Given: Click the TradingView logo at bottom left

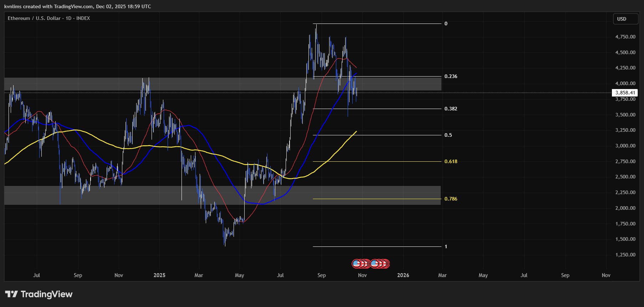Looking at the screenshot, I should coord(39,294).
